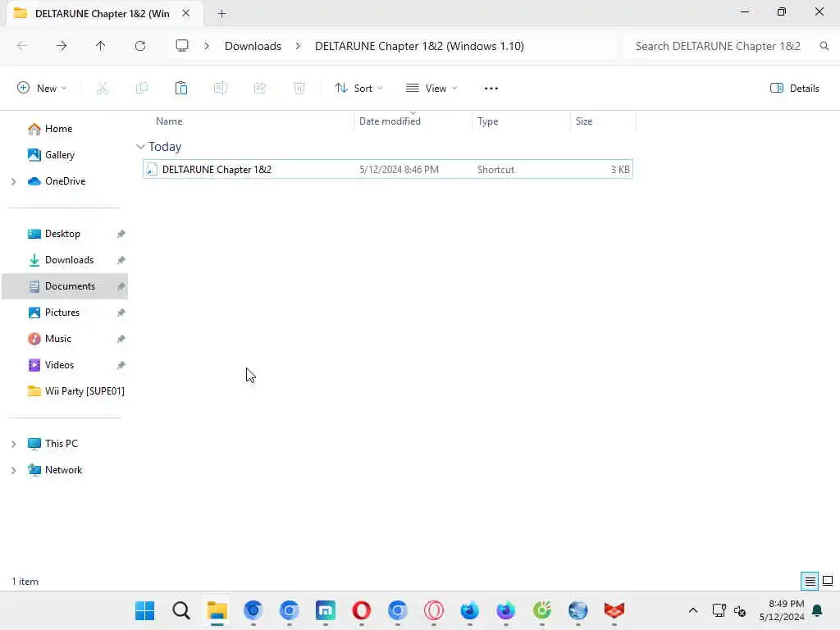Collapse the Today group

point(140,146)
